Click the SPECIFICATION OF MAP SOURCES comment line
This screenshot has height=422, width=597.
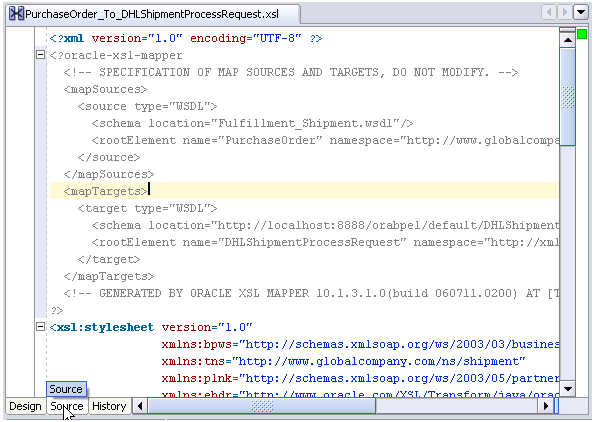291,72
